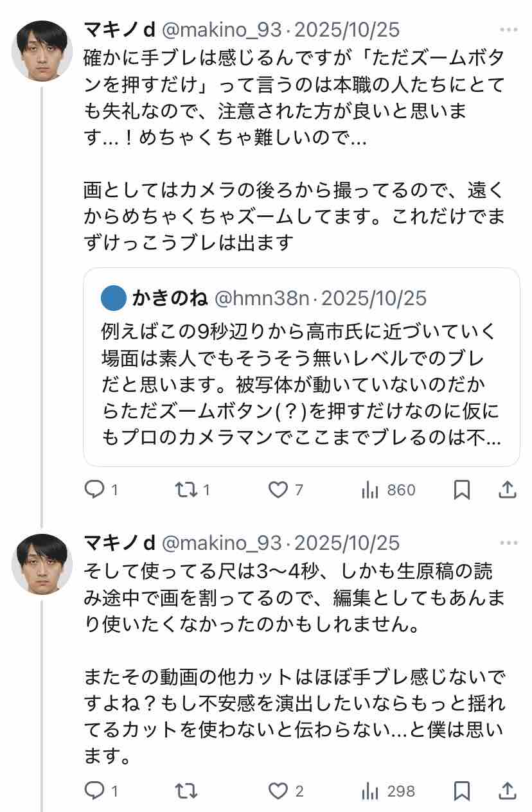Bookmark the first tweet

click(461, 490)
